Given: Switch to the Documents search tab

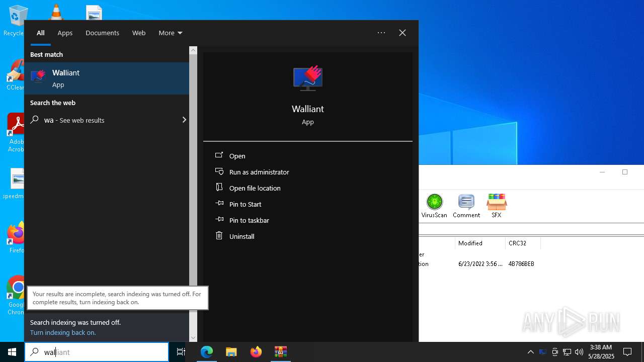Looking at the screenshot, I should (102, 33).
